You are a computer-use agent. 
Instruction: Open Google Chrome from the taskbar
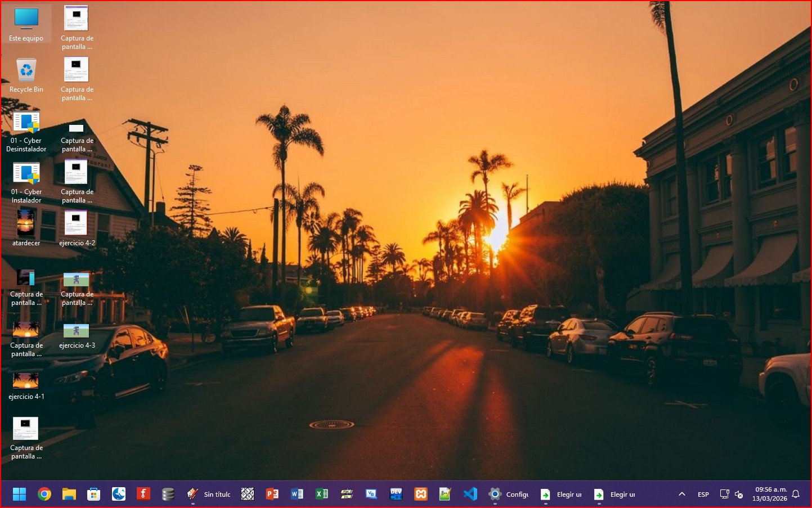(x=44, y=494)
